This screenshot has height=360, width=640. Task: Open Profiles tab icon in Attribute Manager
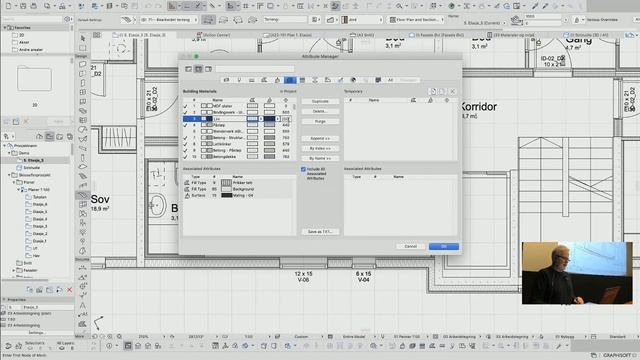click(x=315, y=80)
